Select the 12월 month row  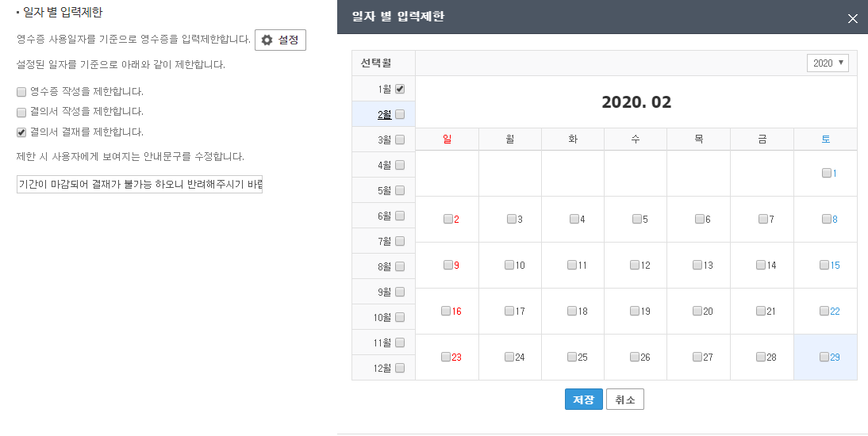[x=384, y=368]
